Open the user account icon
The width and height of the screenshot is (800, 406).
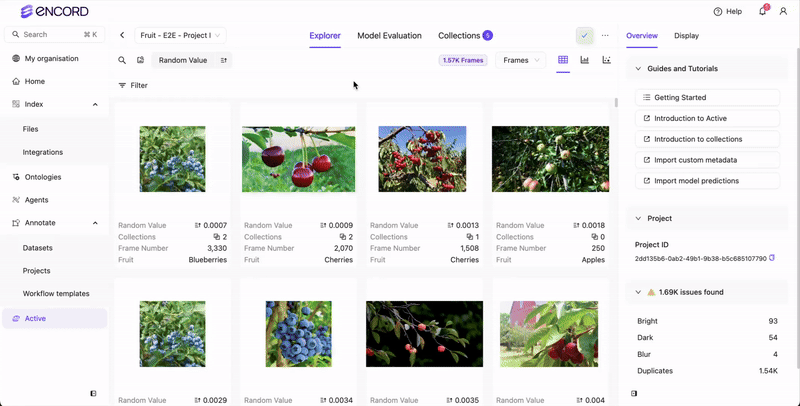tap(783, 11)
